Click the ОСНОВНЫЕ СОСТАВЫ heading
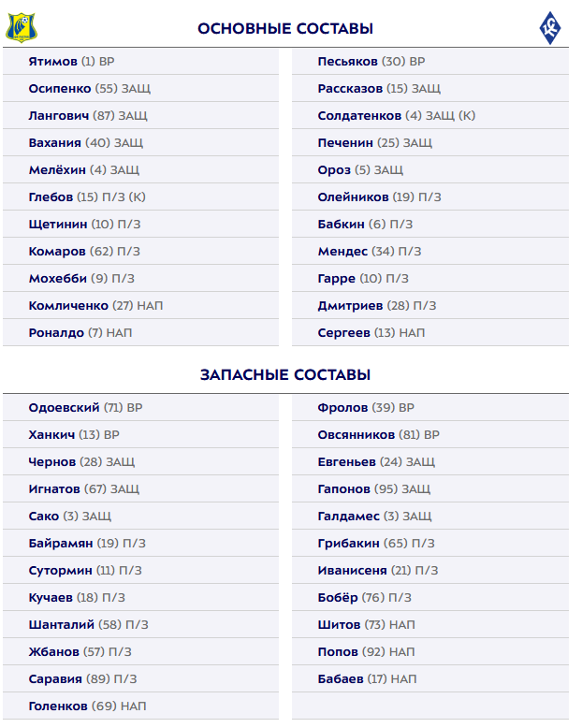The image size is (582, 728). click(285, 29)
